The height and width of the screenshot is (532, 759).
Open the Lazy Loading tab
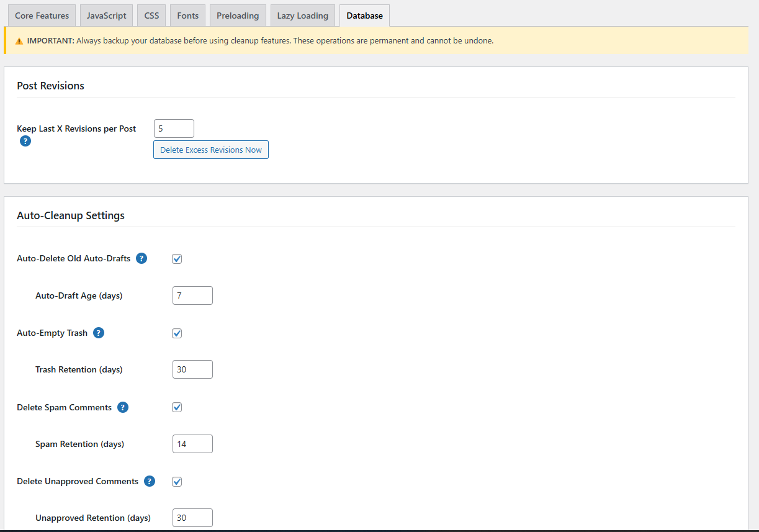pyautogui.click(x=302, y=15)
